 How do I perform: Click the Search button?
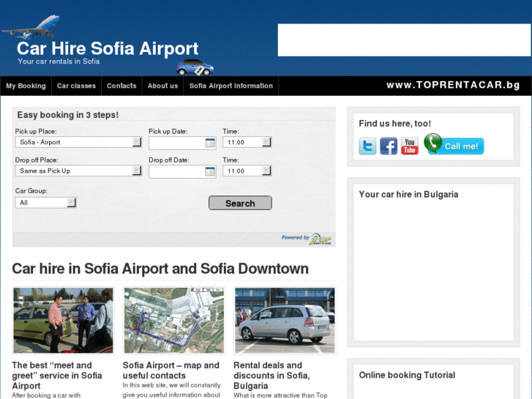pos(240,203)
